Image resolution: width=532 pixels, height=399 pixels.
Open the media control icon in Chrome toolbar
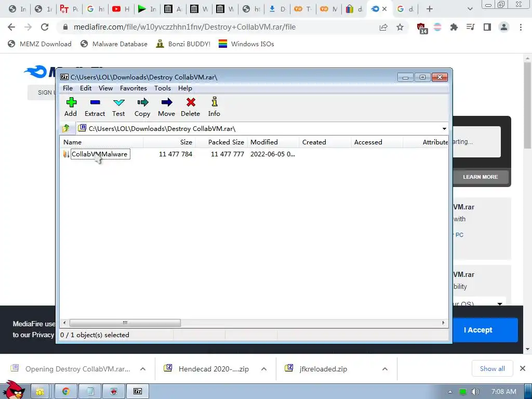(x=470, y=27)
